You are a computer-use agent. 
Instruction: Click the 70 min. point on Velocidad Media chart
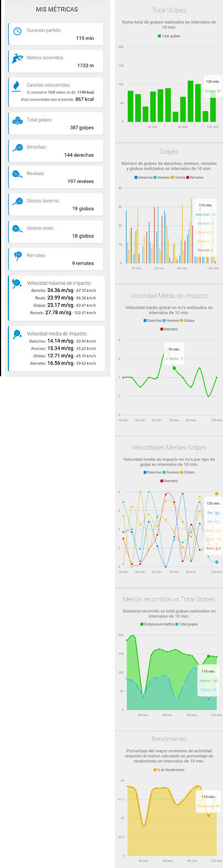[x=174, y=368]
